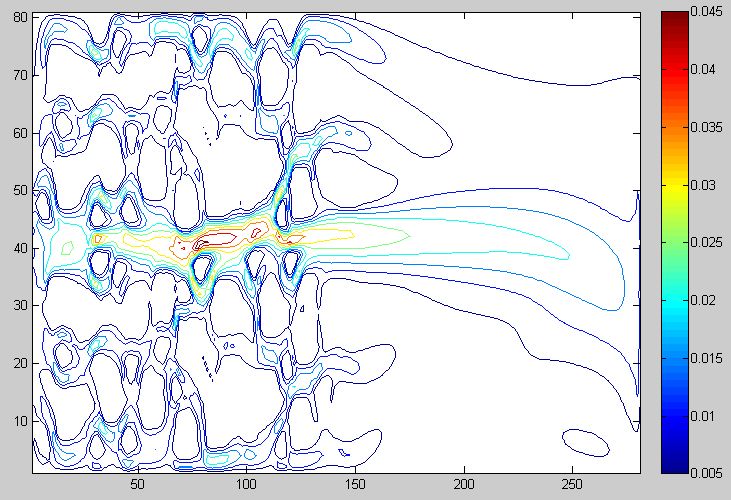Click the x-axis tick label 50

138,484
